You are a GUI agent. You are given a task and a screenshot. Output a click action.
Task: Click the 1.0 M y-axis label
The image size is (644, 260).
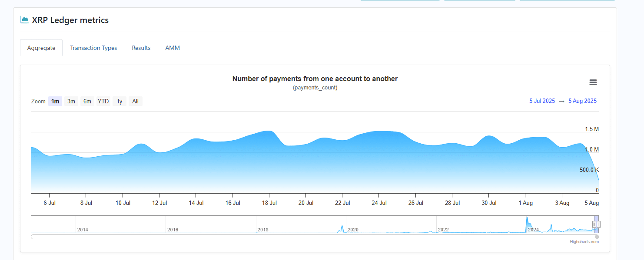[592, 149]
